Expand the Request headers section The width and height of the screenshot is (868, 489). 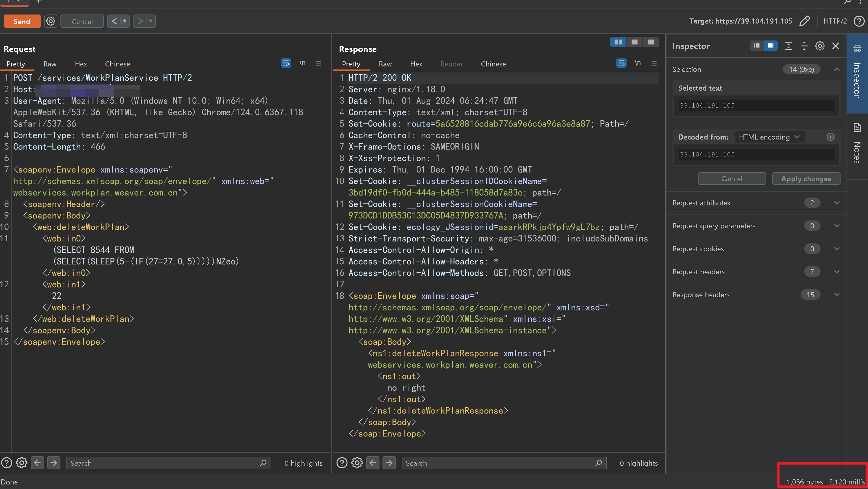coord(836,272)
